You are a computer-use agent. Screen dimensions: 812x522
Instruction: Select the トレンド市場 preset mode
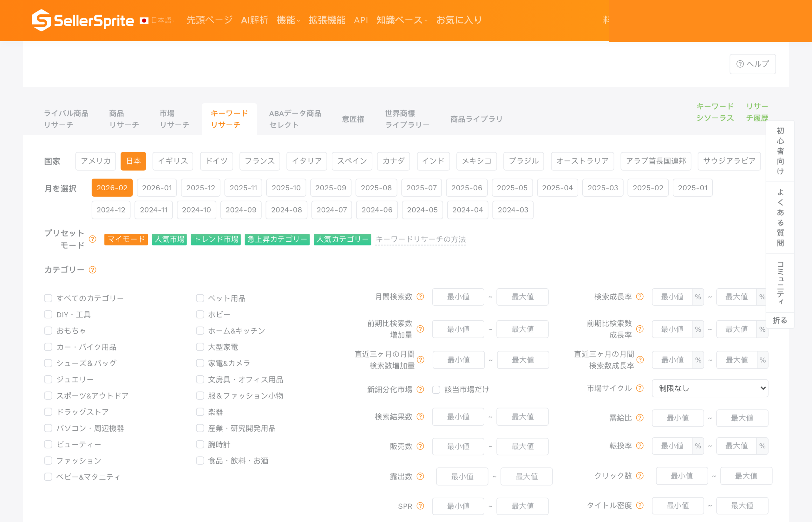(x=216, y=239)
